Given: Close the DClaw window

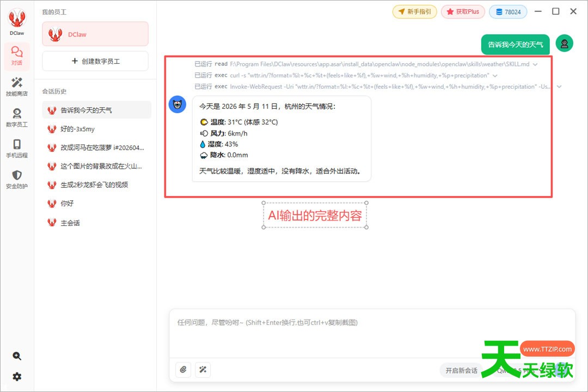Looking at the screenshot, I should click(x=573, y=11).
